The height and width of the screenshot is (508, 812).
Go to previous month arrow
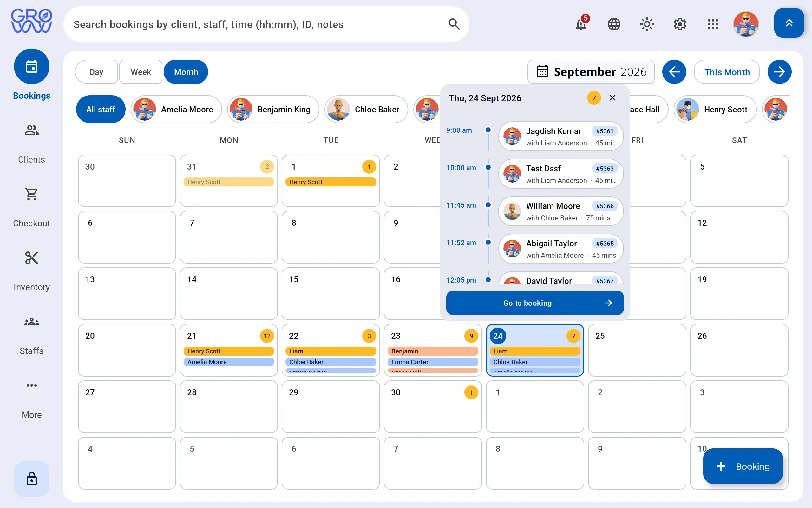pos(674,71)
